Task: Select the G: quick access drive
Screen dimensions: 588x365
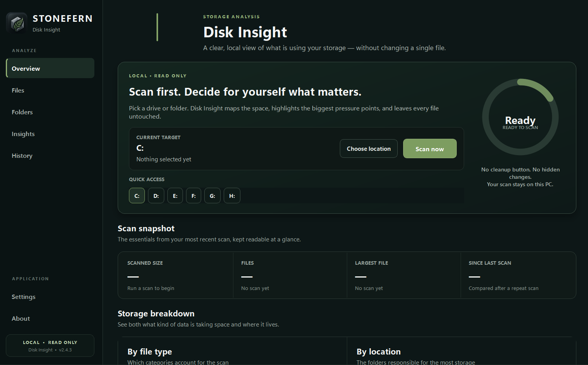Action: coord(212,196)
